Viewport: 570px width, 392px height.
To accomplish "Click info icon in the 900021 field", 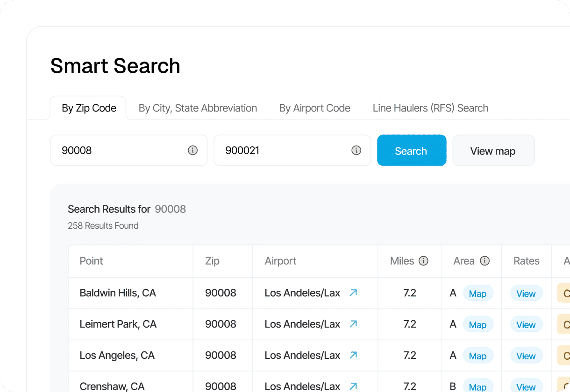I will (x=356, y=150).
